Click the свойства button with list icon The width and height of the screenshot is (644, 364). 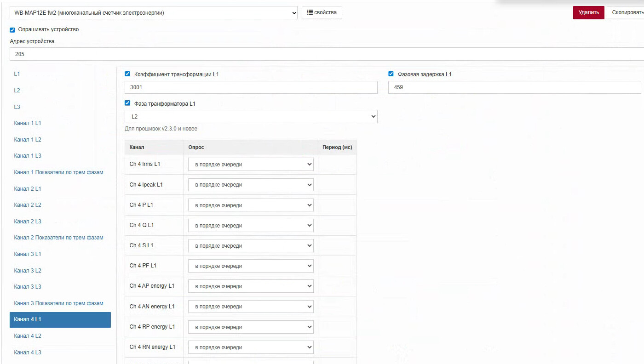point(322,12)
